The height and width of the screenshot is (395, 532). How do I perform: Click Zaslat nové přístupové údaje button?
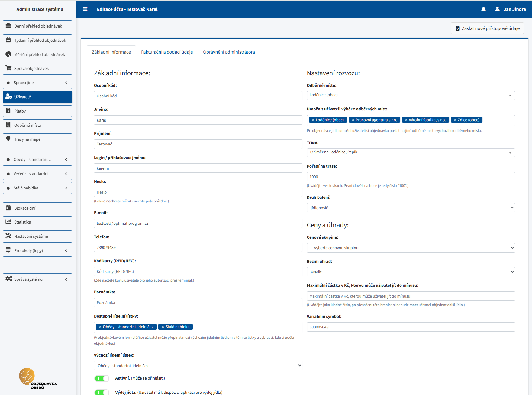coord(487,28)
